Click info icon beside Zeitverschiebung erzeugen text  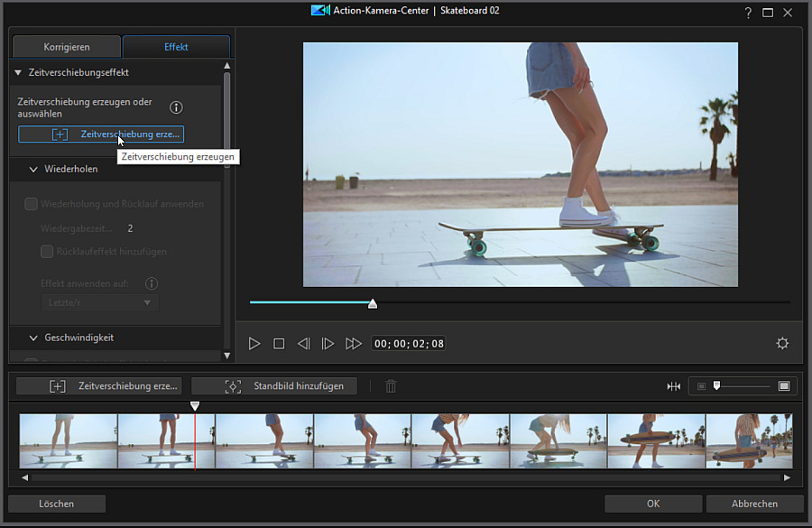tap(177, 107)
